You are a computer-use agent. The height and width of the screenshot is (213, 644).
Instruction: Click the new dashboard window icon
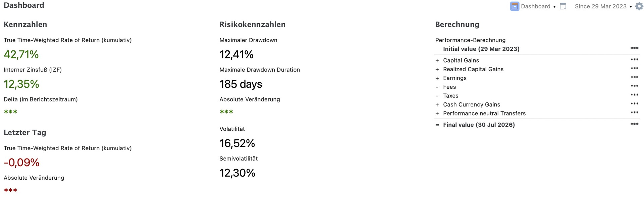tap(563, 6)
